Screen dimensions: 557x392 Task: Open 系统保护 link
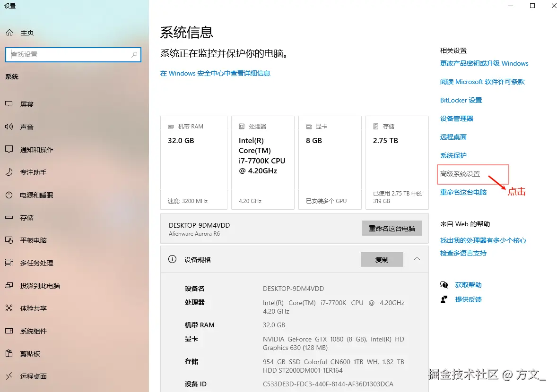(453, 155)
